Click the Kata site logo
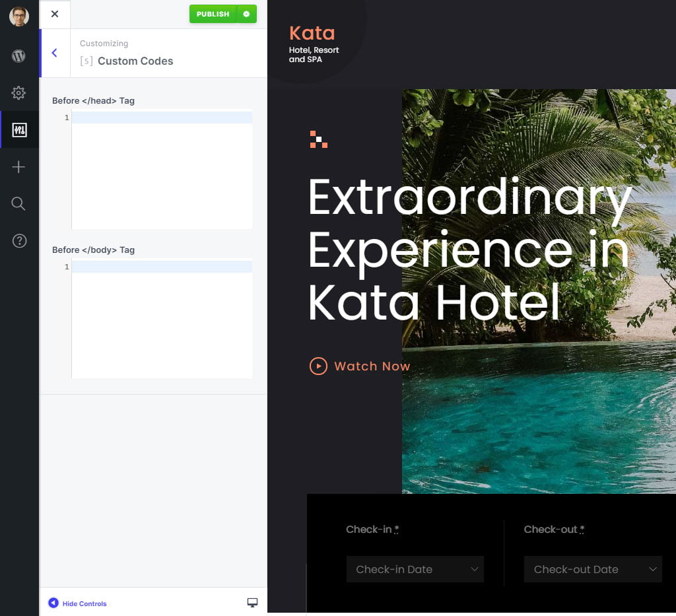Viewport: 676px width, 616px height. 312,34
